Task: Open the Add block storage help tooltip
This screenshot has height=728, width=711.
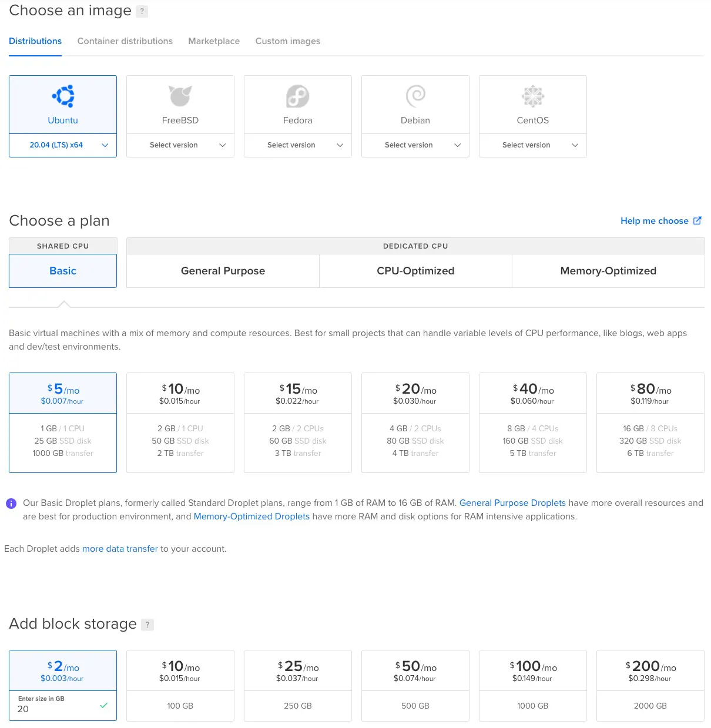Action: pyautogui.click(x=147, y=625)
